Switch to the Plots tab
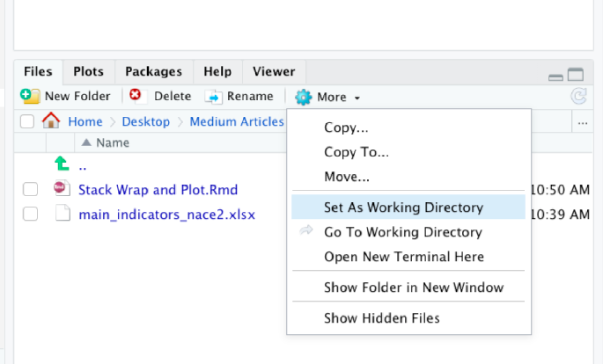 (89, 71)
